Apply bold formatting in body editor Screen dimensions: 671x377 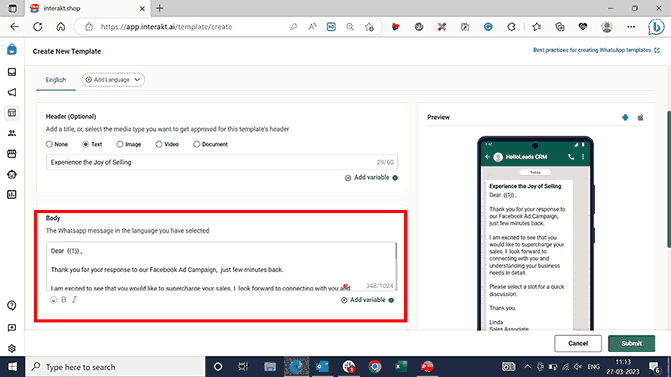[x=64, y=300]
